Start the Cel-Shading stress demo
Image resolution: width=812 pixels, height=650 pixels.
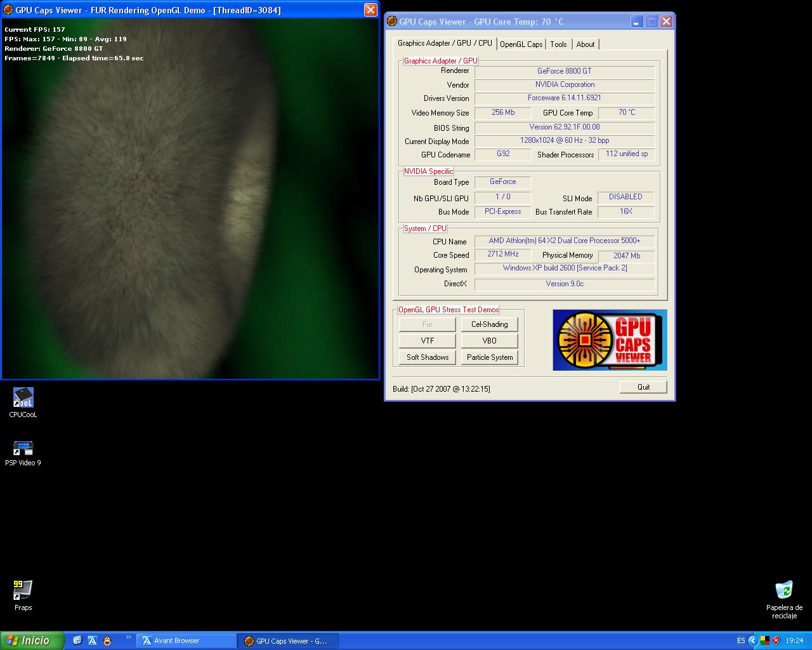coord(489,324)
